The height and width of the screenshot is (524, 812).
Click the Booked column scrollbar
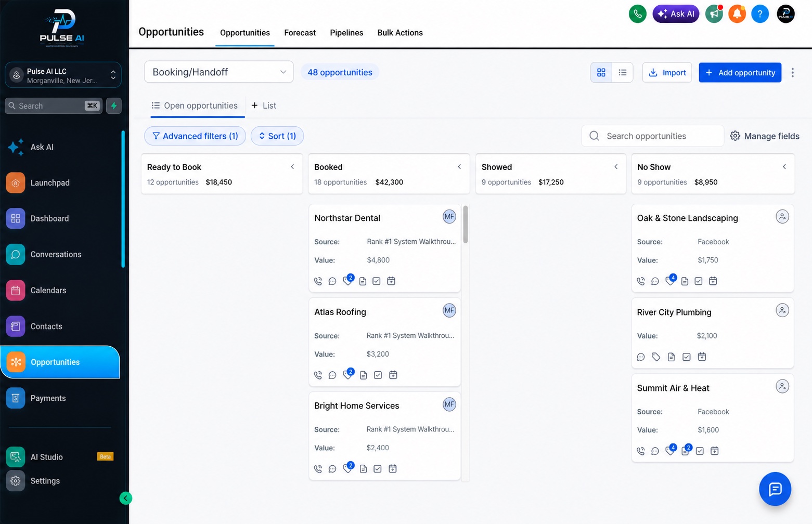tap(466, 225)
